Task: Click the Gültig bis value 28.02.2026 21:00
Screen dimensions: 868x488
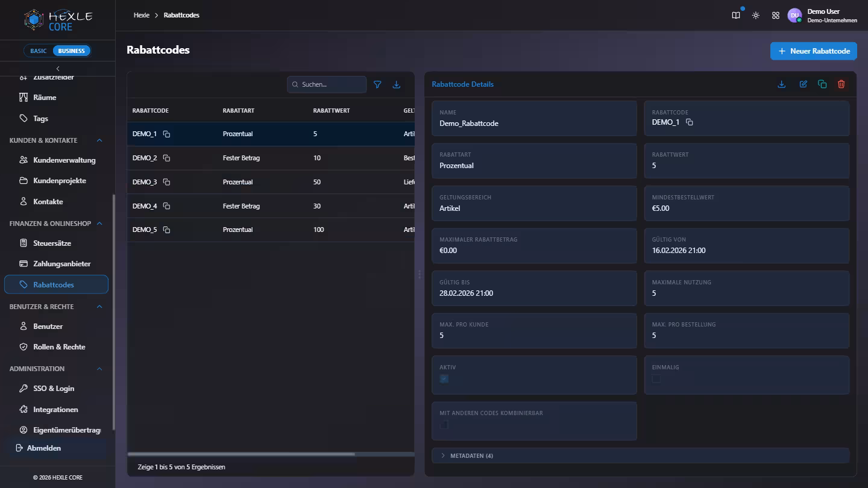Action: 467,293
